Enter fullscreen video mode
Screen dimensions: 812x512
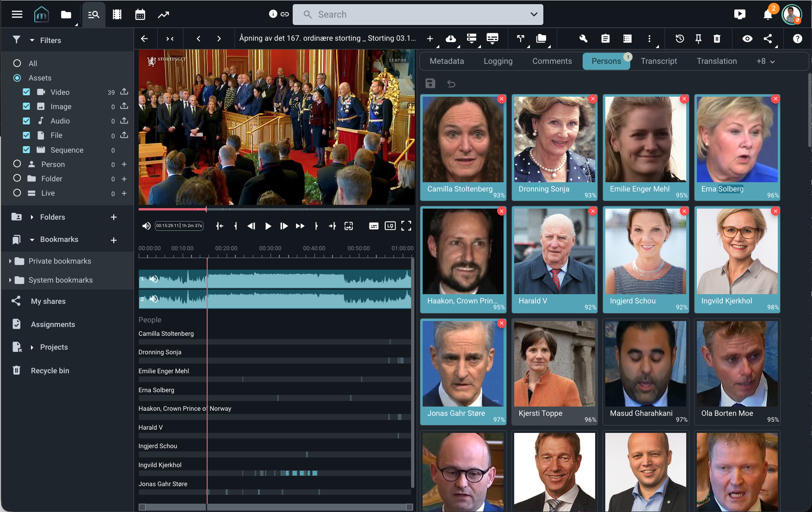coord(406,226)
